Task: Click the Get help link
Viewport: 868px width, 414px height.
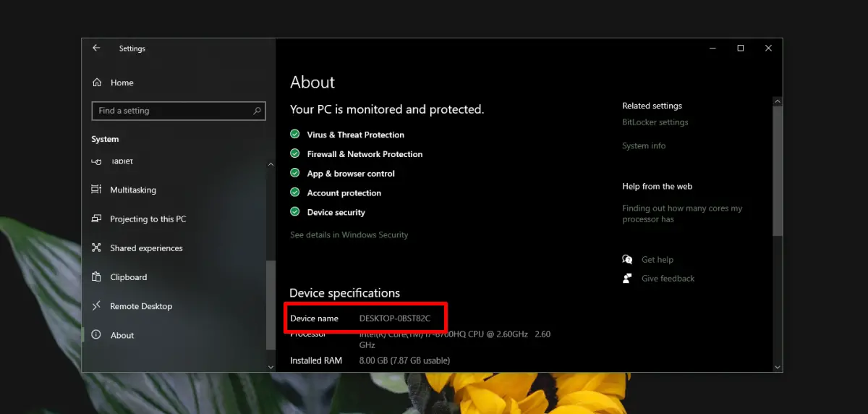Action: [x=658, y=260]
